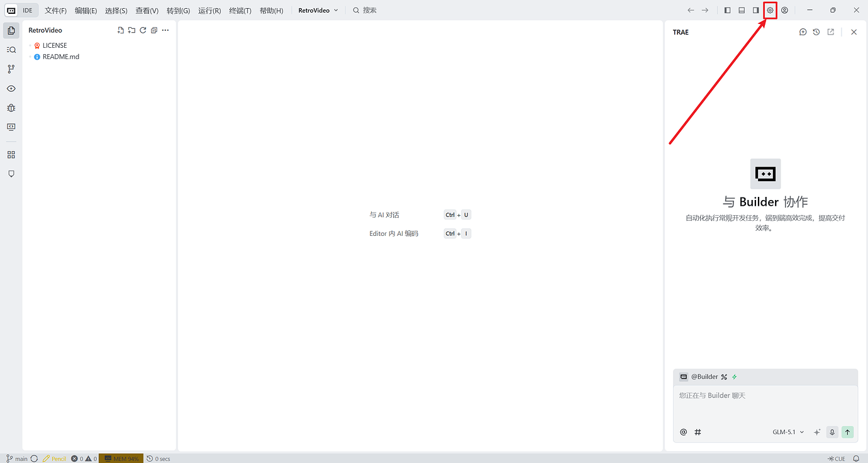Open explorer more actions ellipsis menu
Screen dimensions: 868x463
tap(165, 30)
